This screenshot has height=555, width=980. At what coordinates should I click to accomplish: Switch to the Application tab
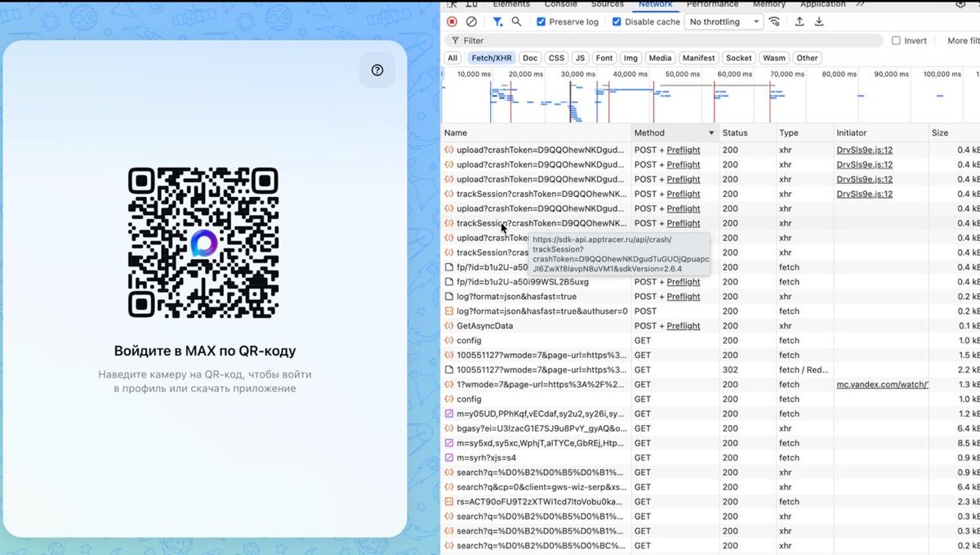click(x=822, y=4)
